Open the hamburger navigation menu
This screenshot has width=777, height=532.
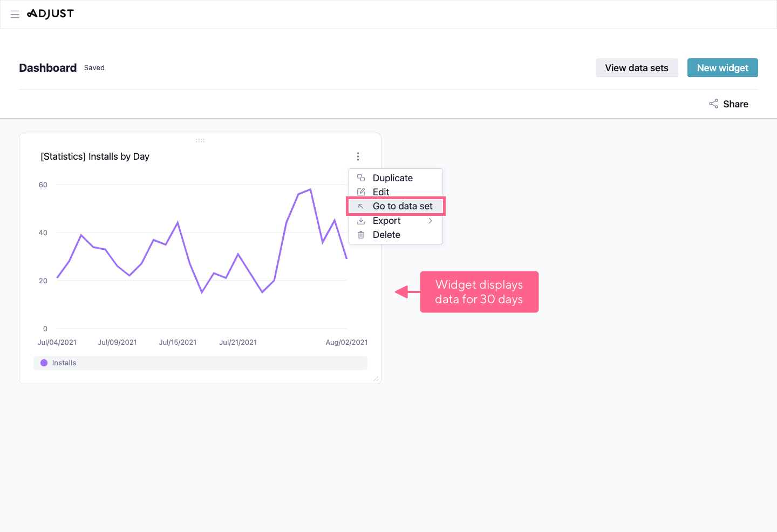pos(15,14)
